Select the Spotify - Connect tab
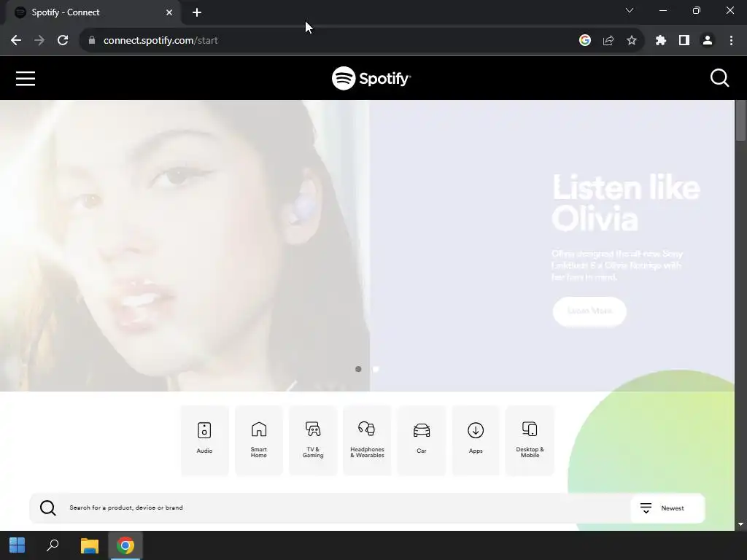The image size is (747, 560). pos(93,12)
